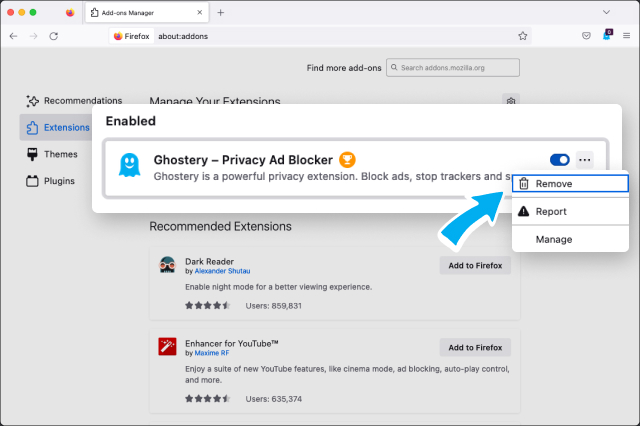Viewport: 640px width, 426px height.
Task: Open the Plugins section
Action: 51,181
